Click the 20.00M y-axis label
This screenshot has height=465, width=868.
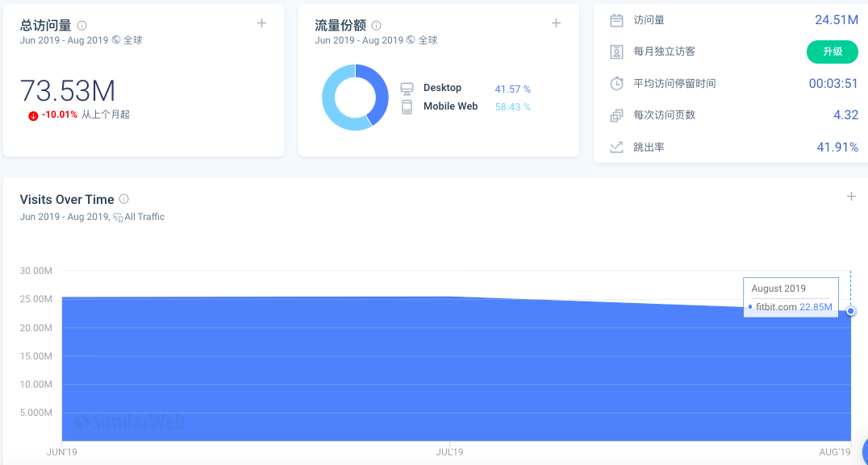coord(36,328)
